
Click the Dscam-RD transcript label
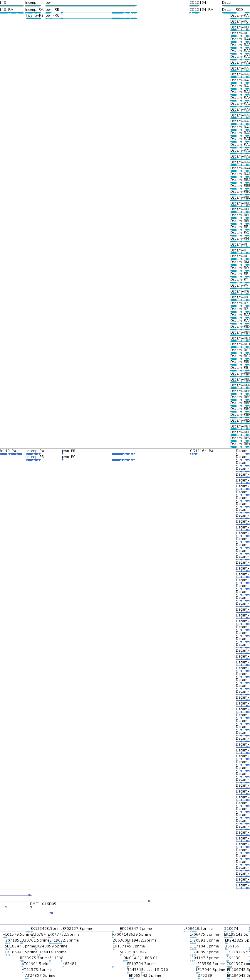pos(239,27)
